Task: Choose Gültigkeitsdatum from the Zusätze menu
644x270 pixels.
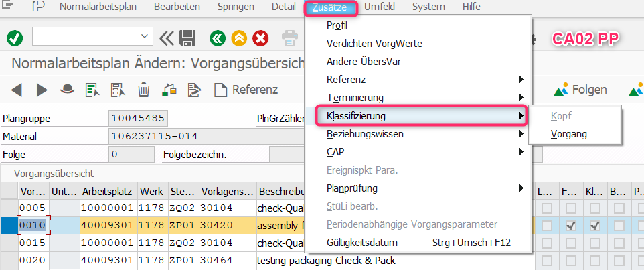Action: coord(361,242)
